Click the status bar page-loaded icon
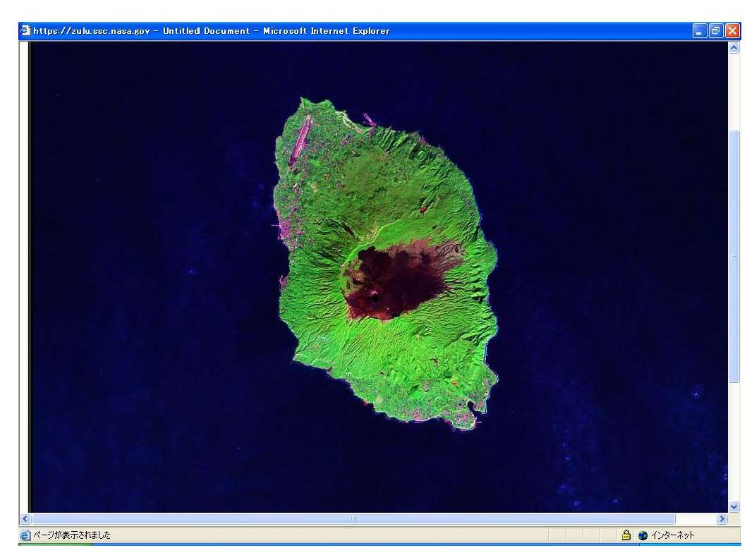747x560 pixels. (x=25, y=535)
